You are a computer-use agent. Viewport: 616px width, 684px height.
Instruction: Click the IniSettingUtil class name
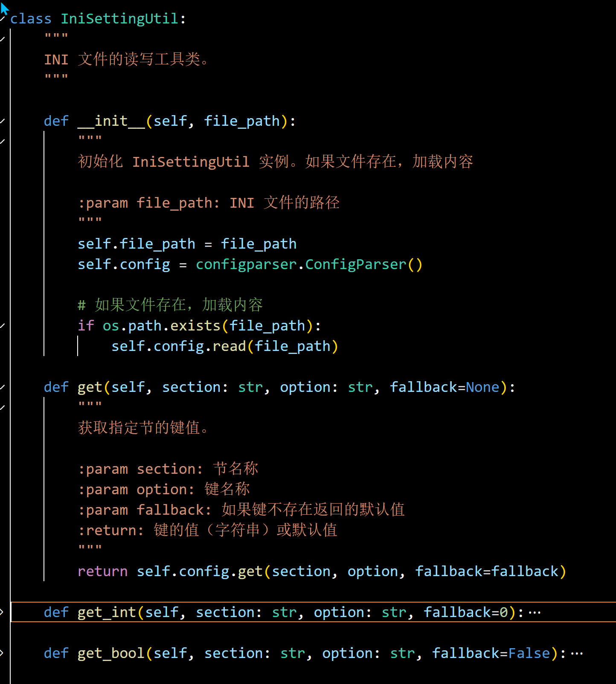click(x=119, y=19)
